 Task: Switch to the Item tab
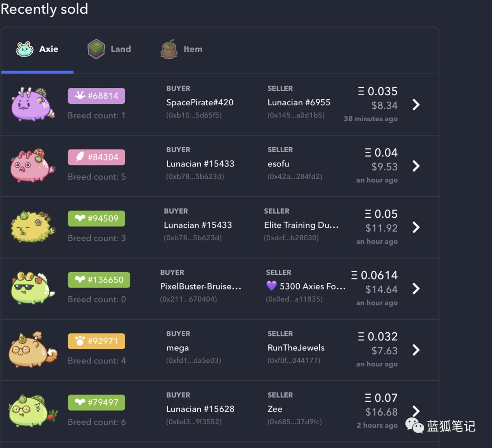click(x=181, y=49)
